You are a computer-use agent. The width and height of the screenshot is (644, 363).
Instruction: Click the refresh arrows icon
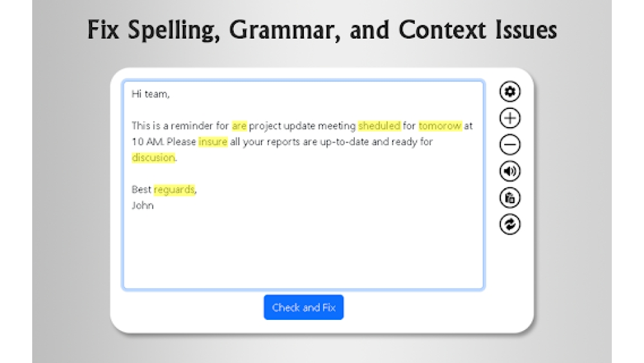tap(509, 224)
